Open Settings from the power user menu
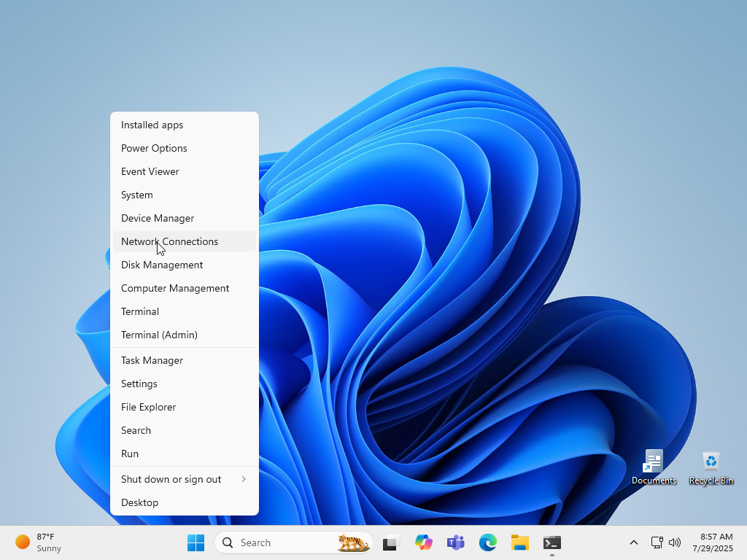The height and width of the screenshot is (560, 747). point(139,384)
